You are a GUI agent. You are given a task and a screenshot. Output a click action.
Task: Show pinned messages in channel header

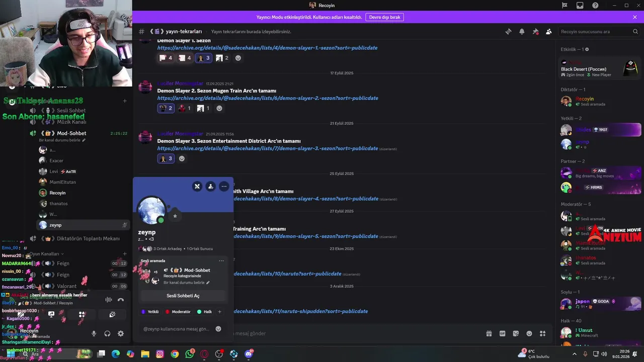point(535,31)
